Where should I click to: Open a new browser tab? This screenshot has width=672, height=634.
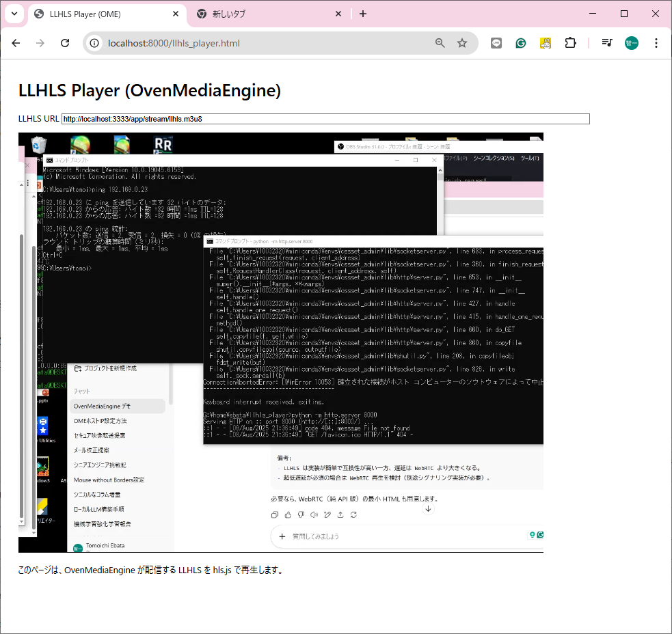(x=363, y=14)
